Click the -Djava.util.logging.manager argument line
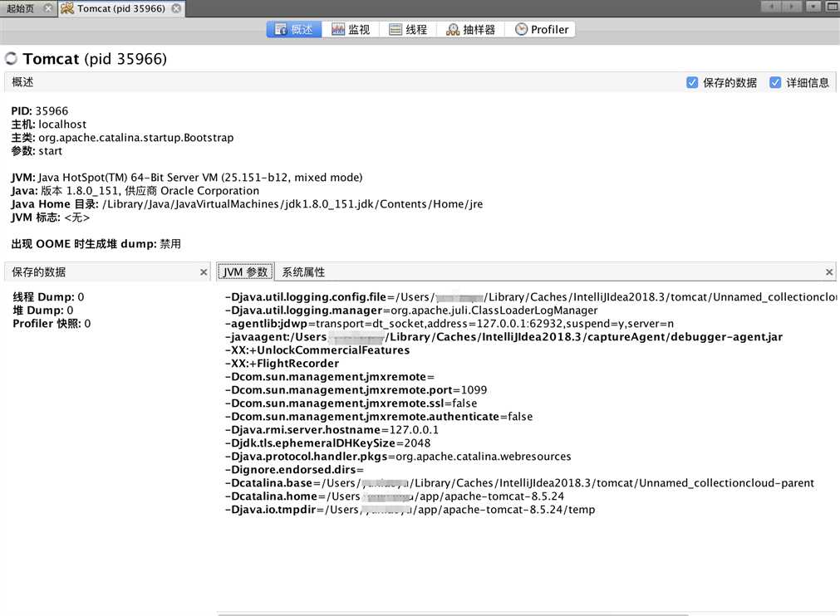The height and width of the screenshot is (616, 840). 411,310
